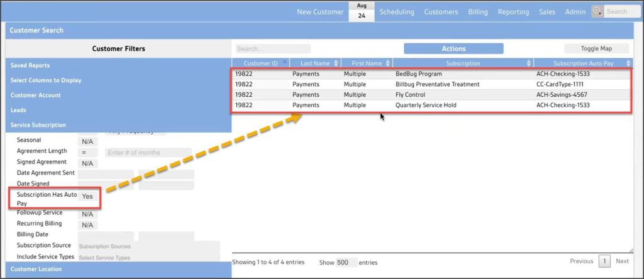Click the New Customer link
644x279 pixels.
[x=320, y=12]
